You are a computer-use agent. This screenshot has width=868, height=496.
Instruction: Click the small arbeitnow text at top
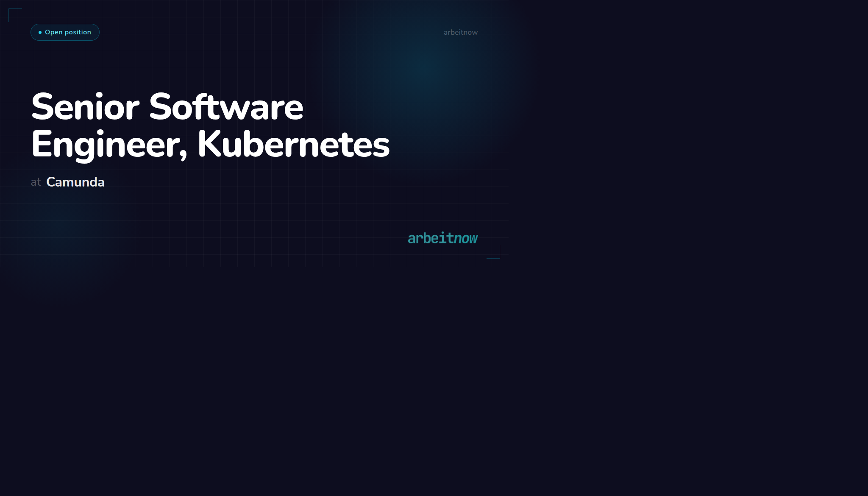point(461,32)
